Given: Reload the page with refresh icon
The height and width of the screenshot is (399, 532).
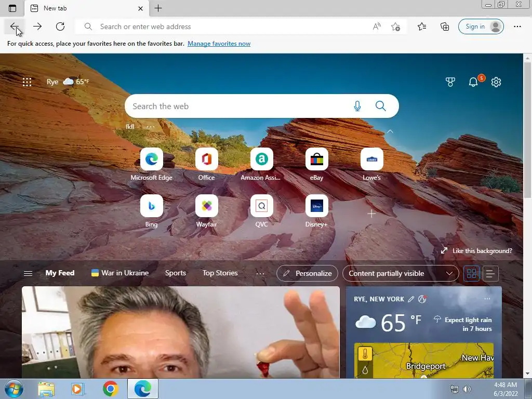Looking at the screenshot, I should click(x=60, y=26).
